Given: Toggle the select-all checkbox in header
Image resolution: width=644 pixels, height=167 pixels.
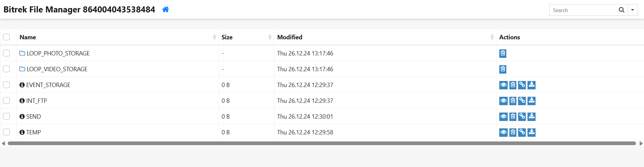Looking at the screenshot, I should [x=6, y=37].
